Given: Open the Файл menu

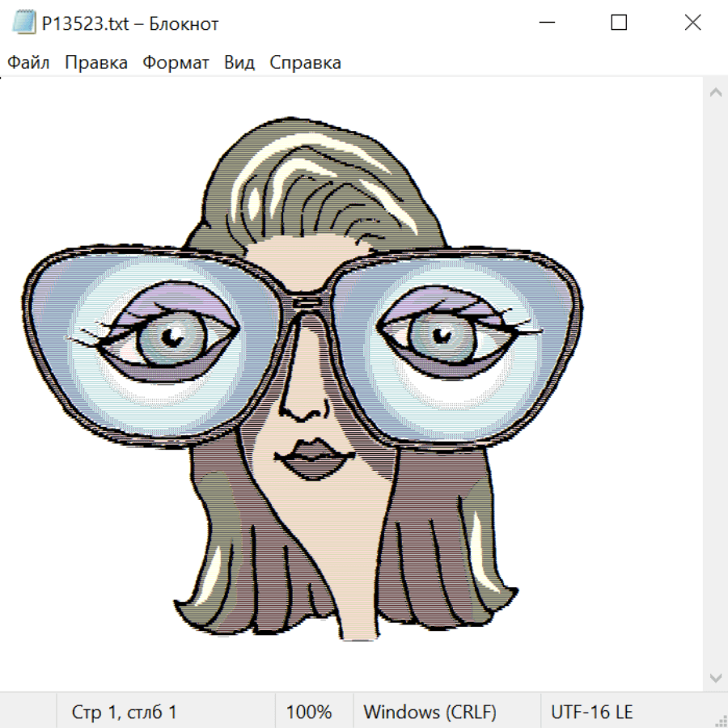Looking at the screenshot, I should (28, 62).
